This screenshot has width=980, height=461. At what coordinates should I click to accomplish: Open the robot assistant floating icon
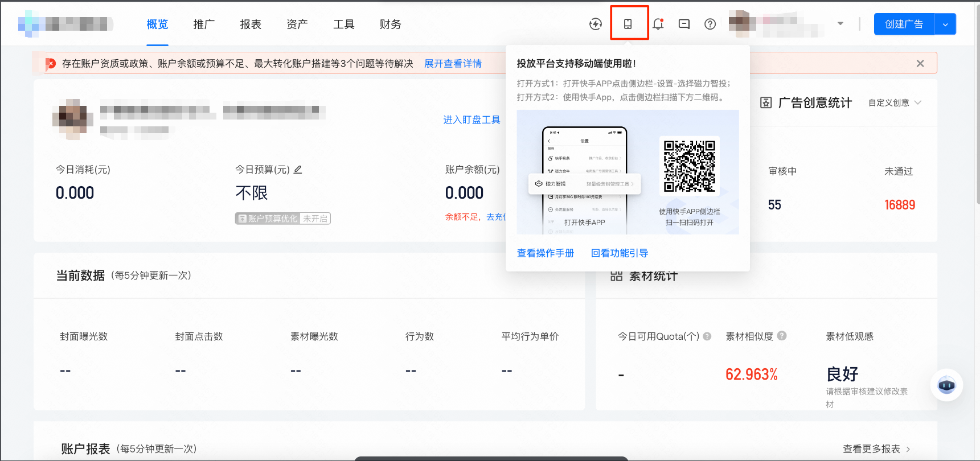tap(946, 385)
